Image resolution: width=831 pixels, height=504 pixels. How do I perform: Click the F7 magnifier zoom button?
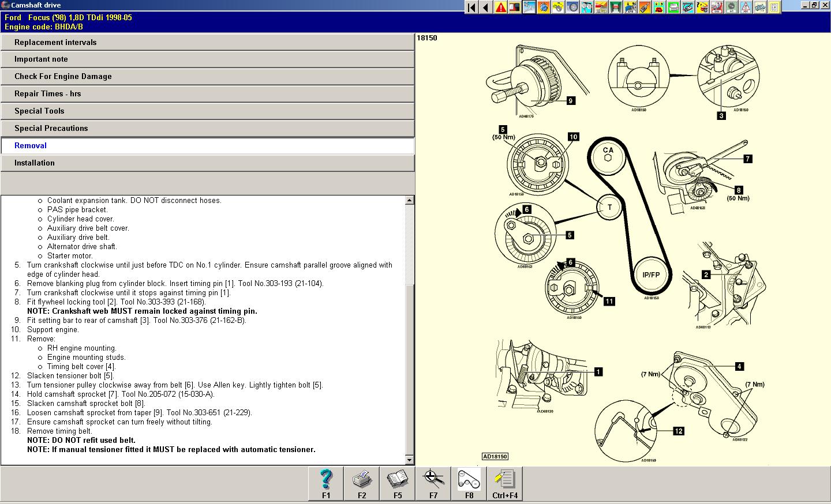point(433,483)
